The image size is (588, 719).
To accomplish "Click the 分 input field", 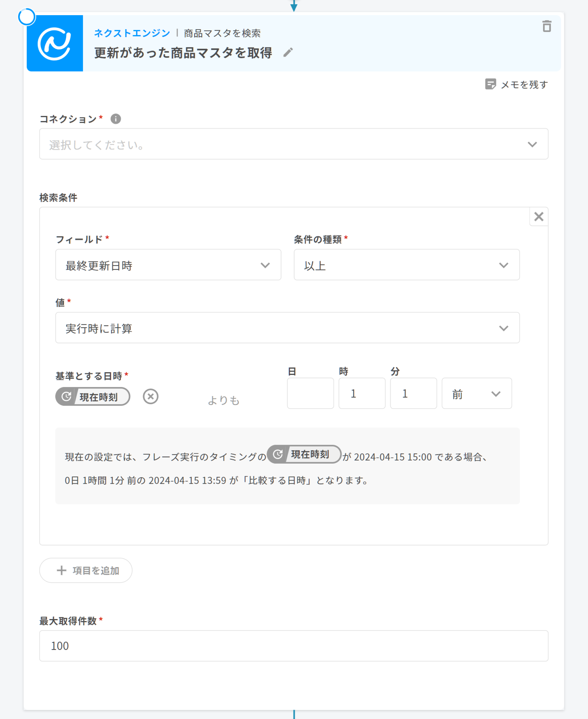I will coord(413,393).
